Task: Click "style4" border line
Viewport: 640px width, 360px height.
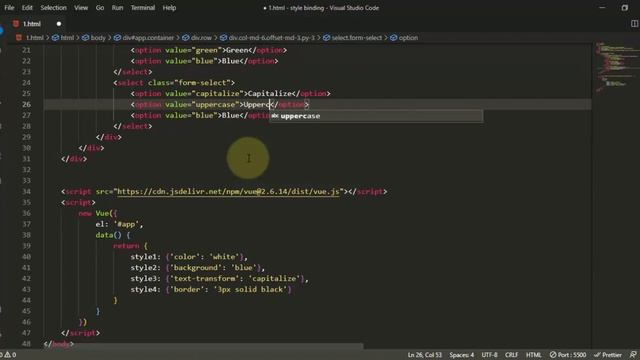Action: pyautogui.click(x=211, y=289)
